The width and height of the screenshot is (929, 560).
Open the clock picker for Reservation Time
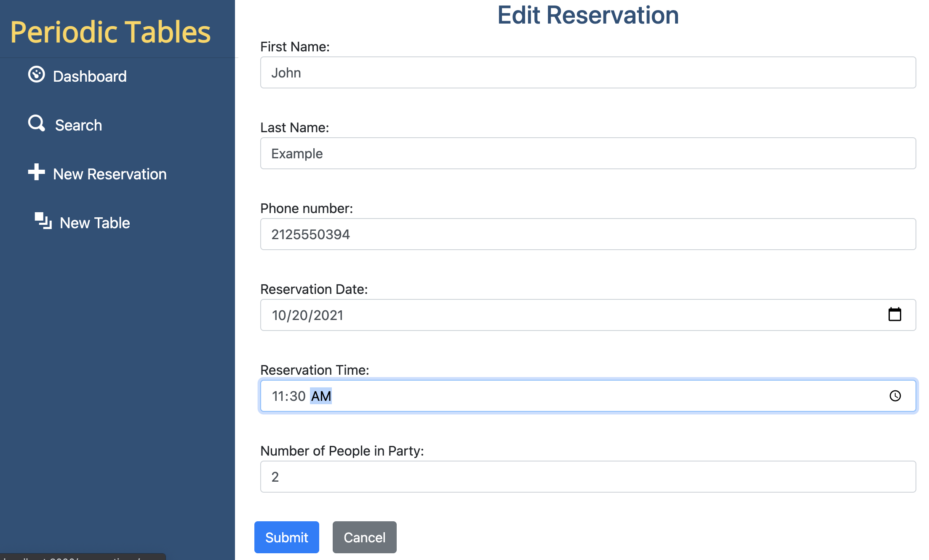tap(895, 395)
